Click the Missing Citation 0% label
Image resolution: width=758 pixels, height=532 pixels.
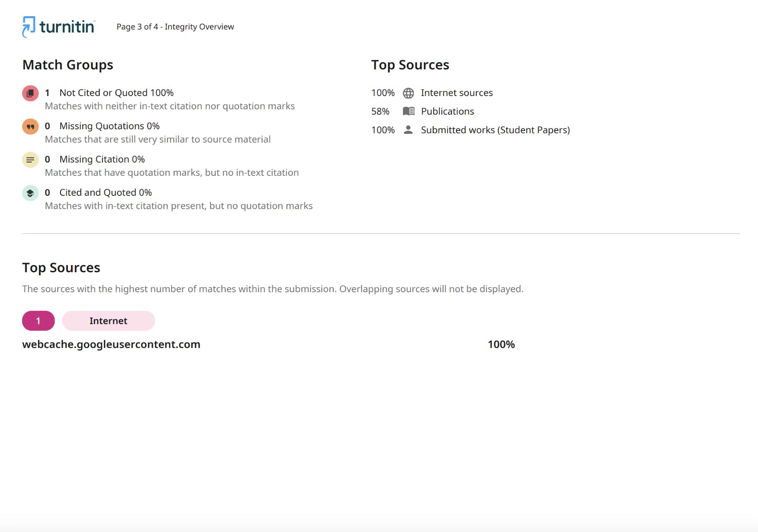tap(102, 159)
